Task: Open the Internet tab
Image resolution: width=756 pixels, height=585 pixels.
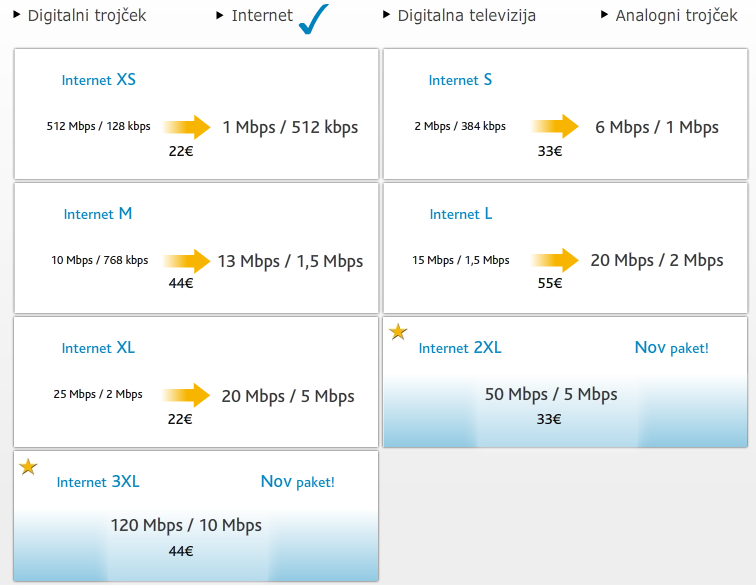Action: click(x=262, y=15)
